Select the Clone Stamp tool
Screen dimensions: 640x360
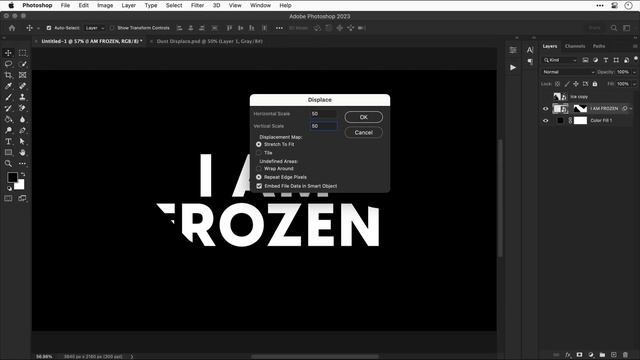click(22, 97)
